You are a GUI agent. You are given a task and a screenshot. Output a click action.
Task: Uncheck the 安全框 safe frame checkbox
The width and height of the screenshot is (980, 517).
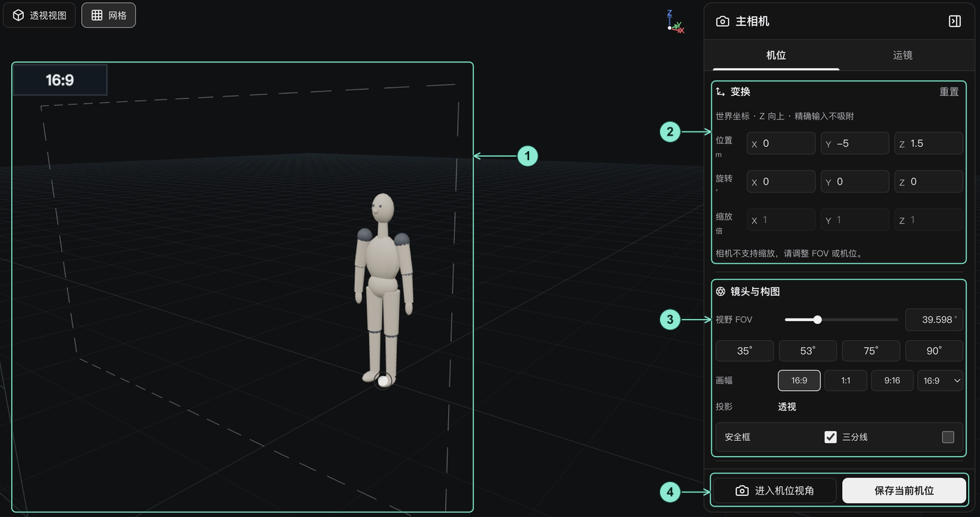830,437
